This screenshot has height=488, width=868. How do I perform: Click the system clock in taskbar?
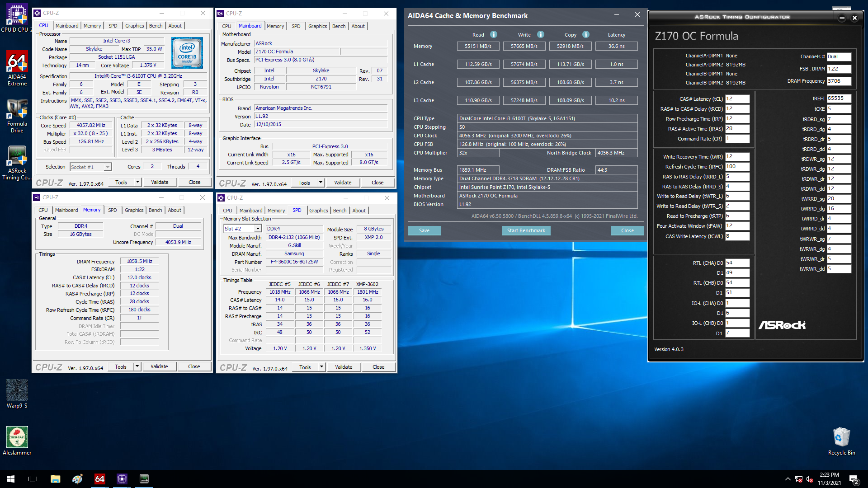click(x=829, y=479)
